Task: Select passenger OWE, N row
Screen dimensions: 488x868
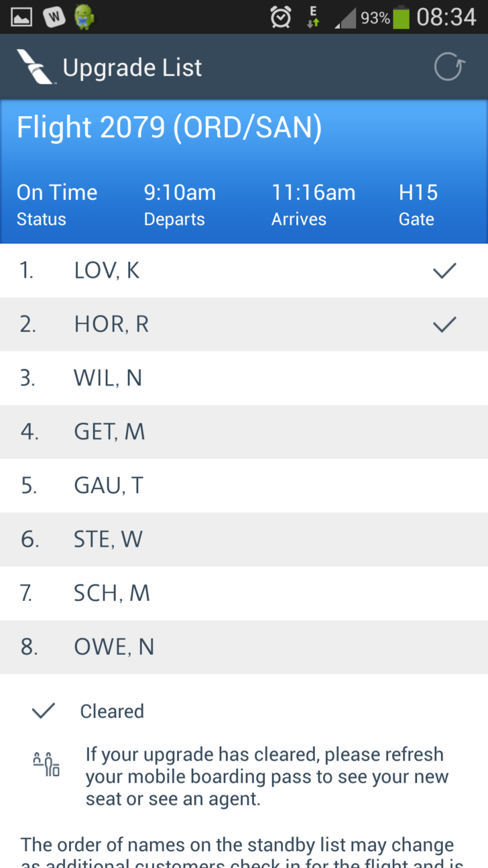Action: click(244, 647)
